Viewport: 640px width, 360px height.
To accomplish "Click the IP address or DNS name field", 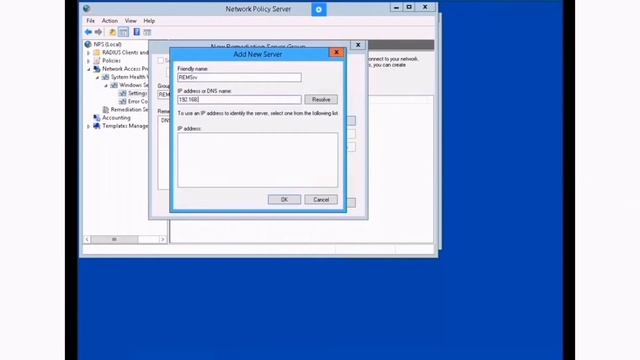I will [239, 100].
